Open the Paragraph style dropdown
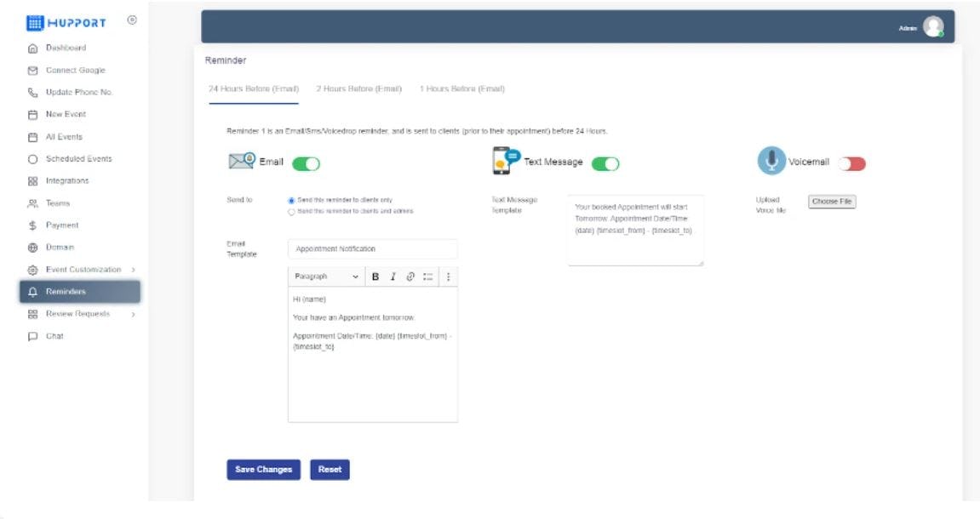980x519 pixels. 323,277
